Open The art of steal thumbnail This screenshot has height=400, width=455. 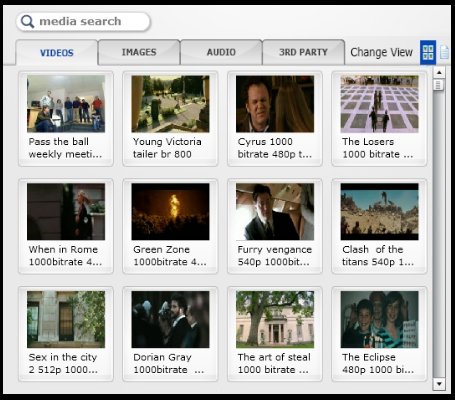[x=275, y=319]
